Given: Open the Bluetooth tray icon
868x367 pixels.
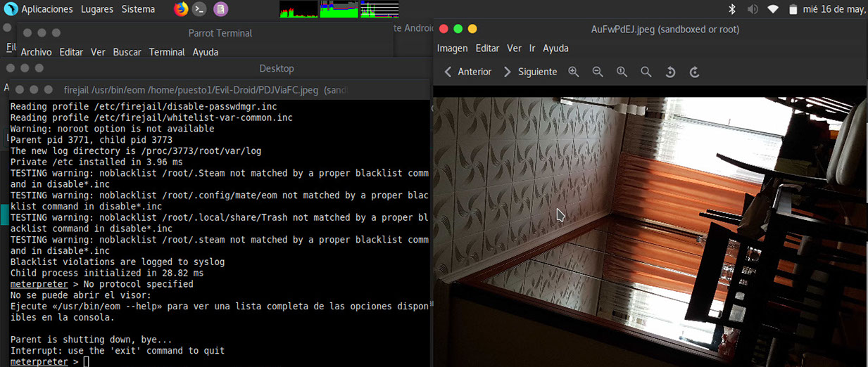Looking at the screenshot, I should pyautogui.click(x=731, y=9).
